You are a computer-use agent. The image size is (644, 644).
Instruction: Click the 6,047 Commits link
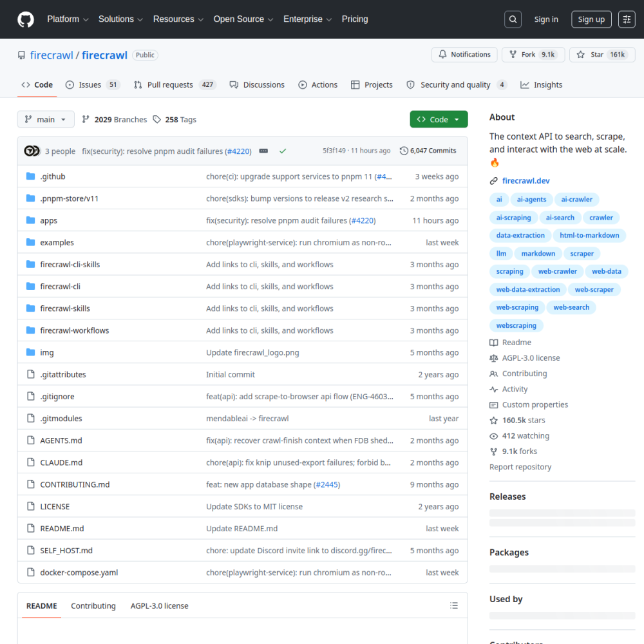pyautogui.click(x=428, y=151)
